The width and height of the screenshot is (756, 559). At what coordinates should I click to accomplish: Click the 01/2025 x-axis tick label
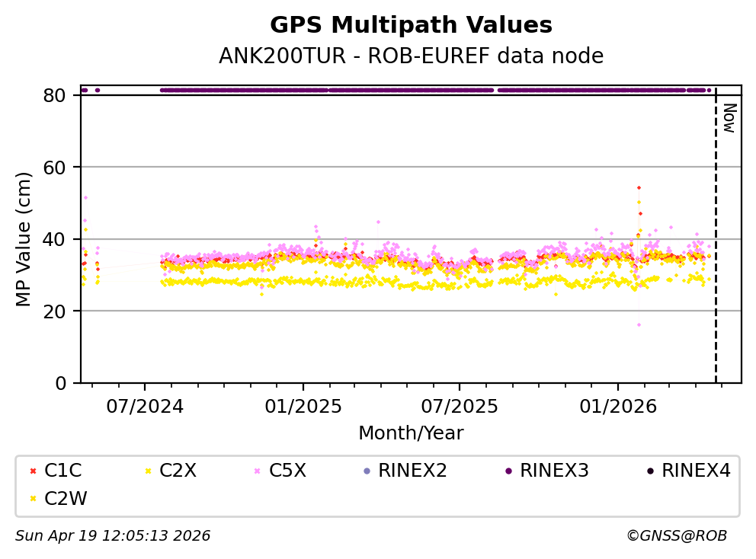click(303, 406)
